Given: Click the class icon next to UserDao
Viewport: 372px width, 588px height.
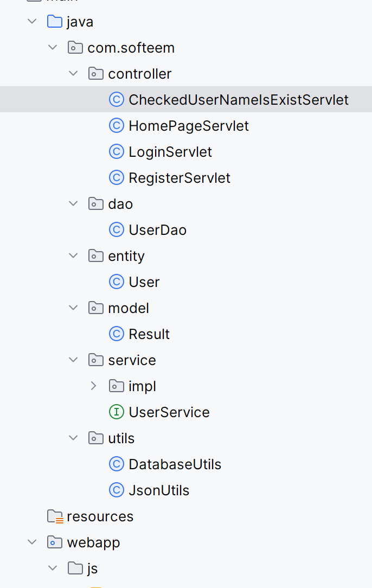Looking at the screenshot, I should [117, 229].
